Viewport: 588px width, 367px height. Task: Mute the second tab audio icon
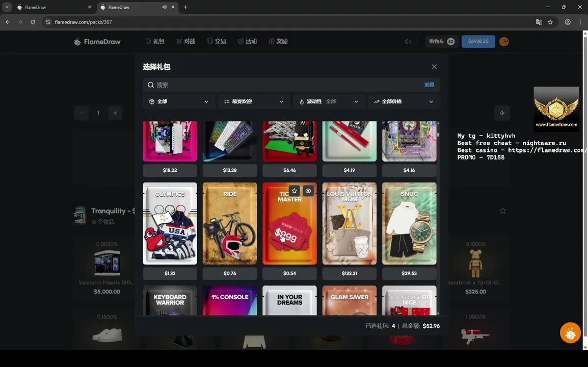[x=164, y=7]
